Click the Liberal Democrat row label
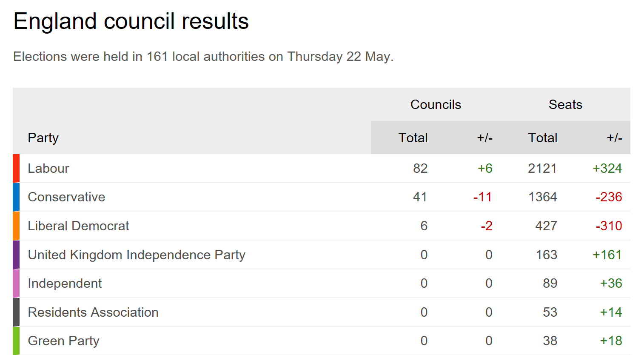 click(x=78, y=226)
